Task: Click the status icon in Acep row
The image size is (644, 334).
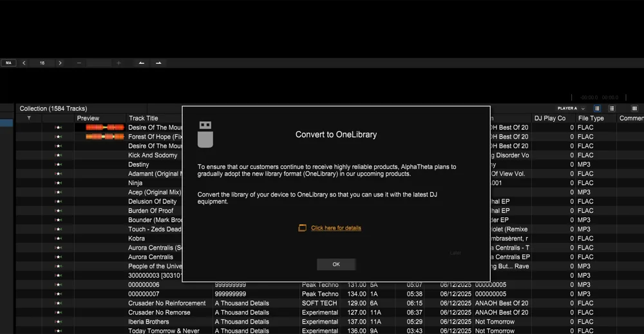Action: 59,192
